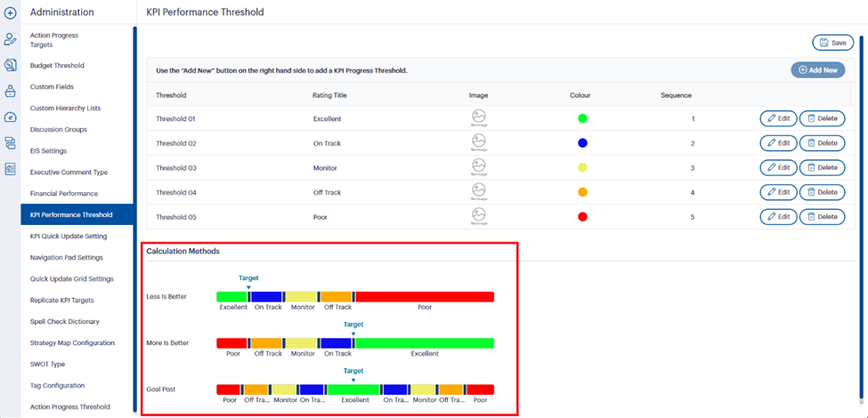Click the More Is Better green Excellent segment
The height and width of the screenshot is (418, 868).
[x=425, y=343]
